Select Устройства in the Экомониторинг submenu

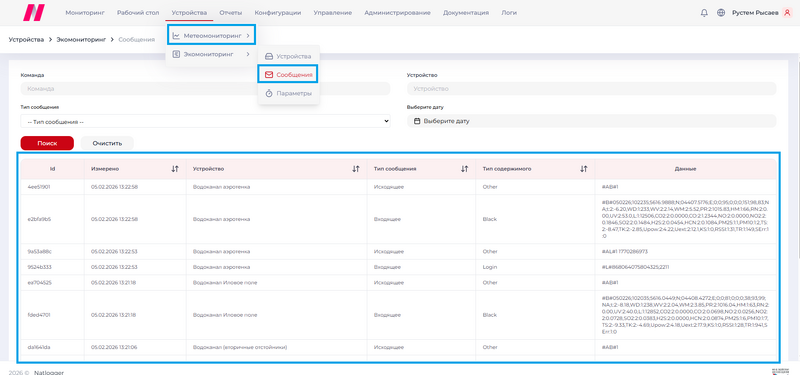(x=289, y=56)
